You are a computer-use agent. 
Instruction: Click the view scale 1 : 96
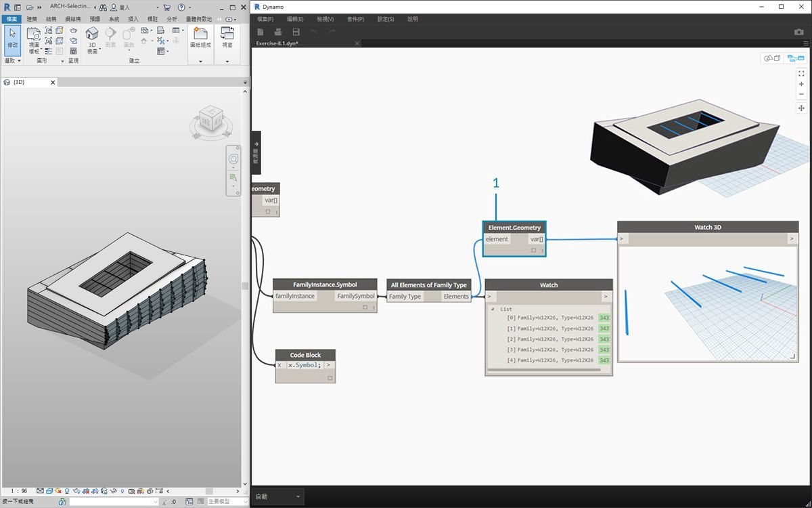point(19,491)
